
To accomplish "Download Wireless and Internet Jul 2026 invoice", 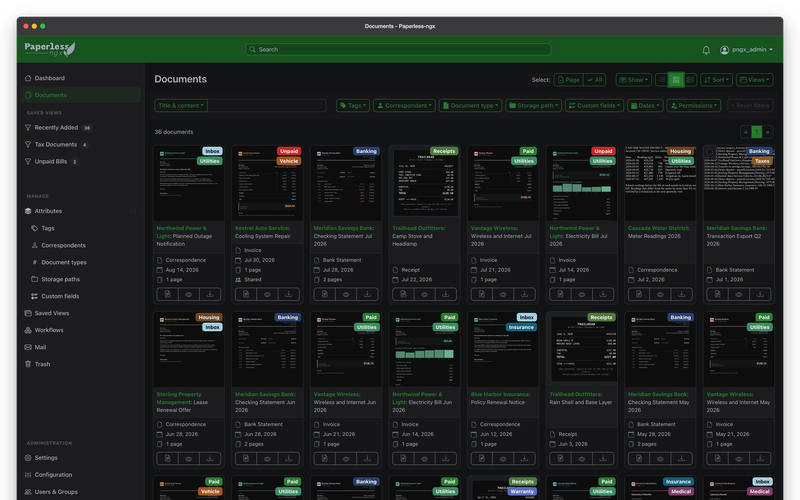I will pos(524,294).
